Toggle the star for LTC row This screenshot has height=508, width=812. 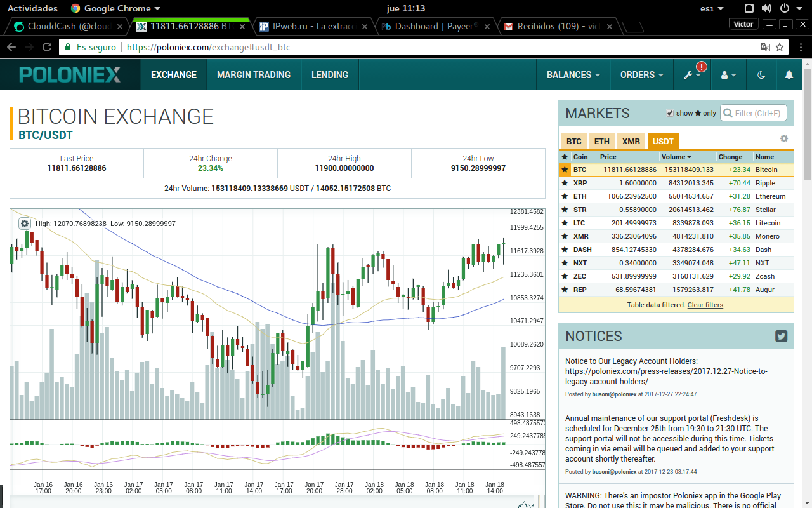tap(565, 223)
